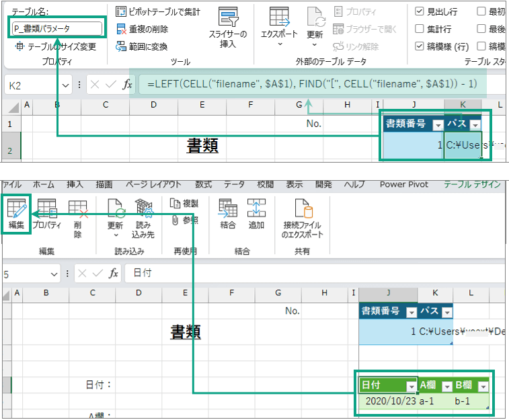
Task: Open the 日付 column filter dropdown
Action: tap(412, 386)
